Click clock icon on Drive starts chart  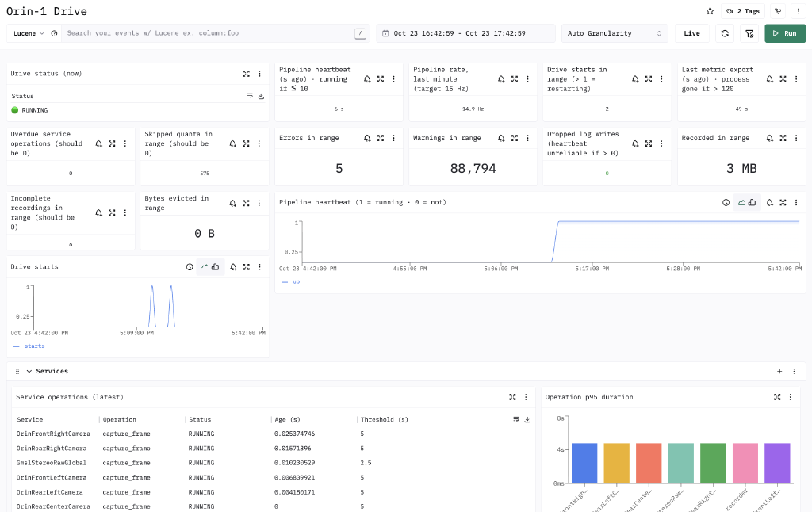190,266
